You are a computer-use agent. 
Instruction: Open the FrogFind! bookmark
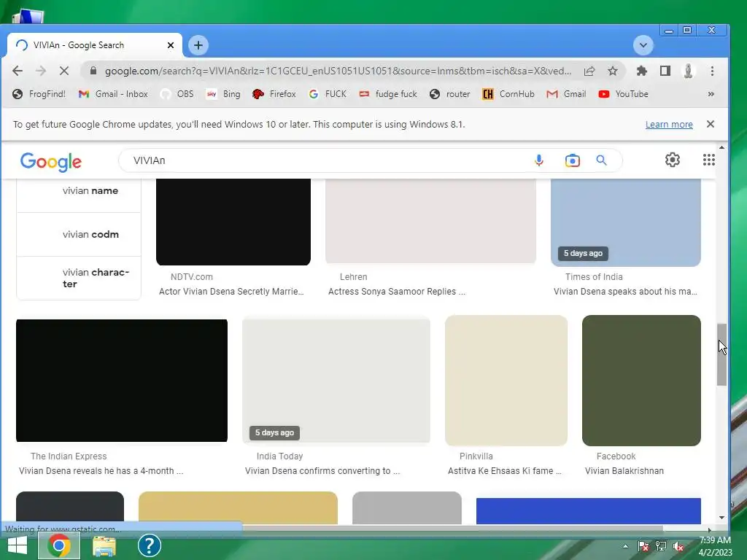click(x=39, y=94)
